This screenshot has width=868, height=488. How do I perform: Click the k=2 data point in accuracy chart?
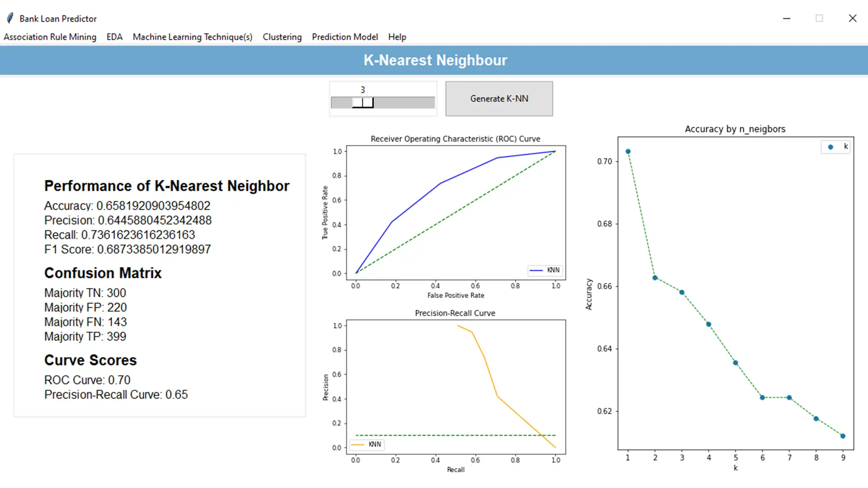click(655, 278)
